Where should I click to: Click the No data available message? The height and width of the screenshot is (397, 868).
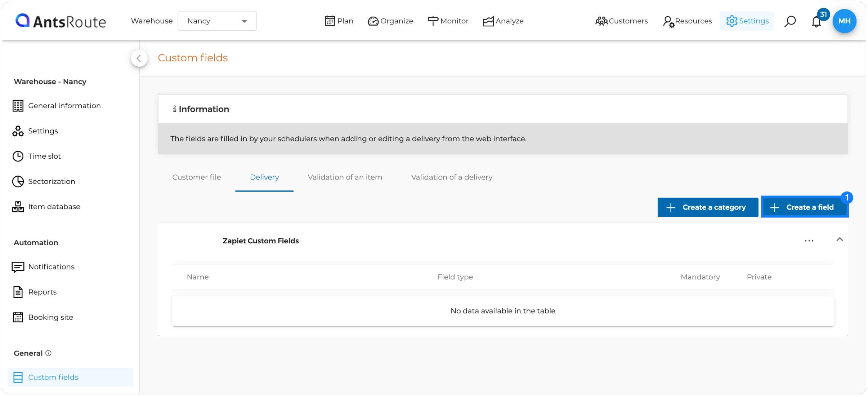coord(503,311)
